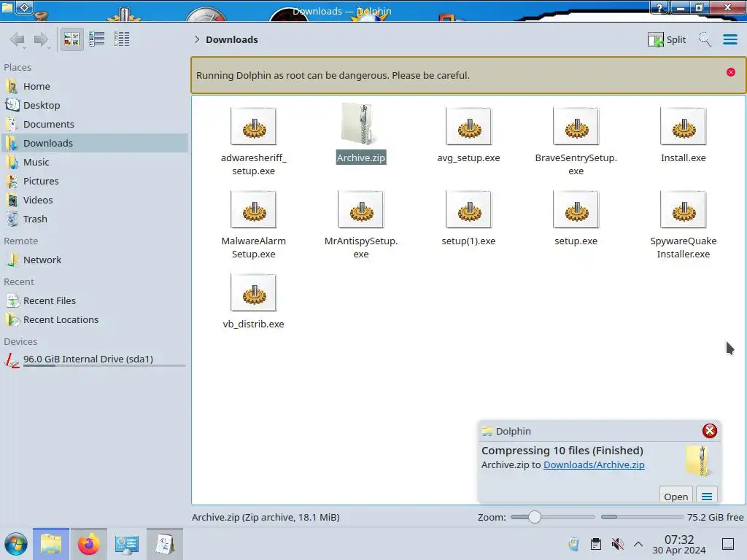This screenshot has width=747, height=560.
Task: Go forward with the forward arrow
Action: point(42,39)
